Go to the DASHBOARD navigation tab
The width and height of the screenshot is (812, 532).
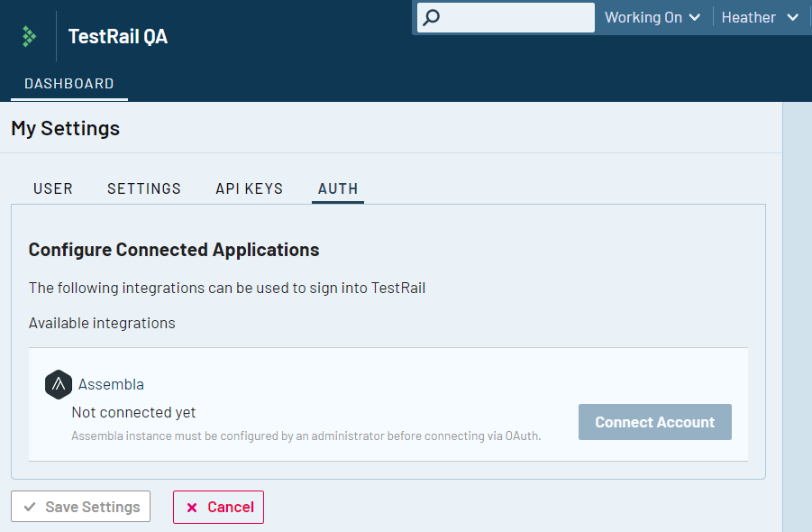pos(69,83)
